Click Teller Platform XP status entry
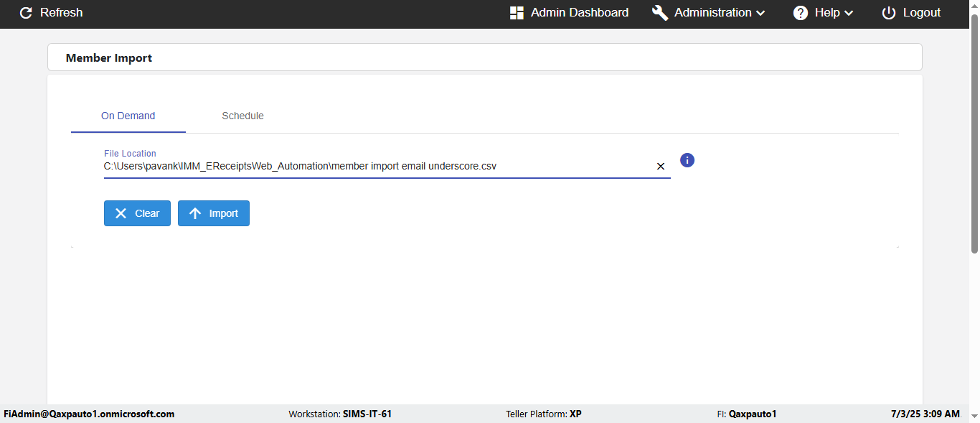980x423 pixels. tap(544, 414)
